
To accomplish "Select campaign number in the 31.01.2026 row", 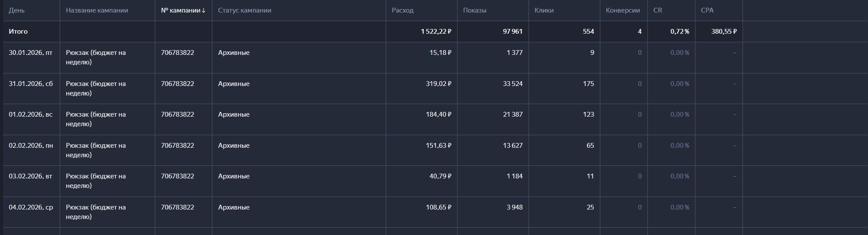I will tap(177, 84).
